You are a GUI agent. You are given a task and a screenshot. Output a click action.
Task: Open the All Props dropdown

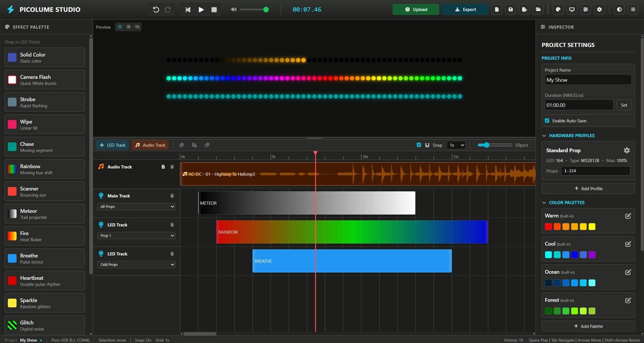(136, 206)
